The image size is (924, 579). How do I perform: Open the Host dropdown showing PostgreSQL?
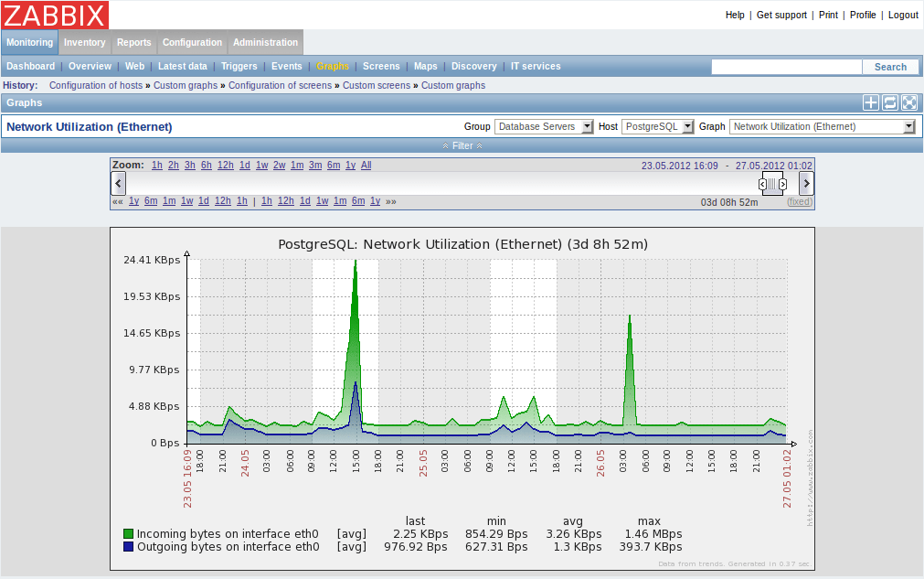tap(657, 126)
